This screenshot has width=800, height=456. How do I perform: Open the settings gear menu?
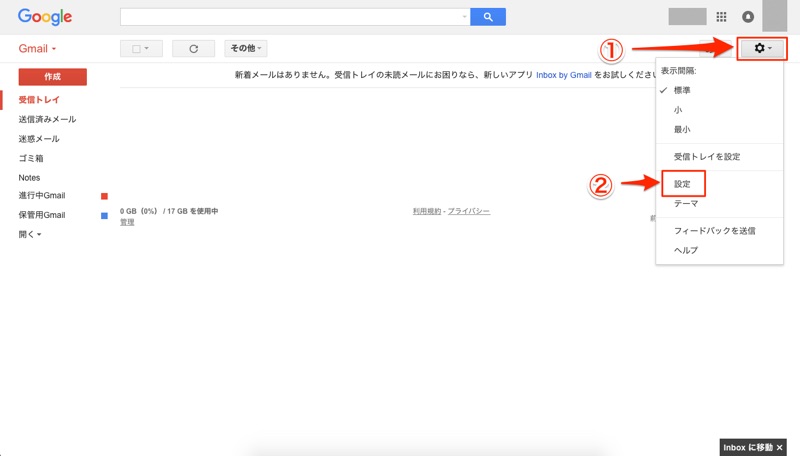(762, 48)
